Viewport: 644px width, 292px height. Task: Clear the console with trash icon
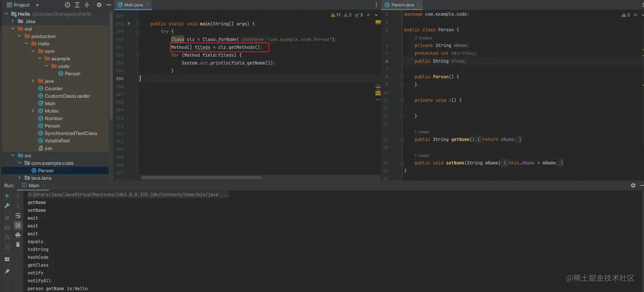tap(18, 245)
